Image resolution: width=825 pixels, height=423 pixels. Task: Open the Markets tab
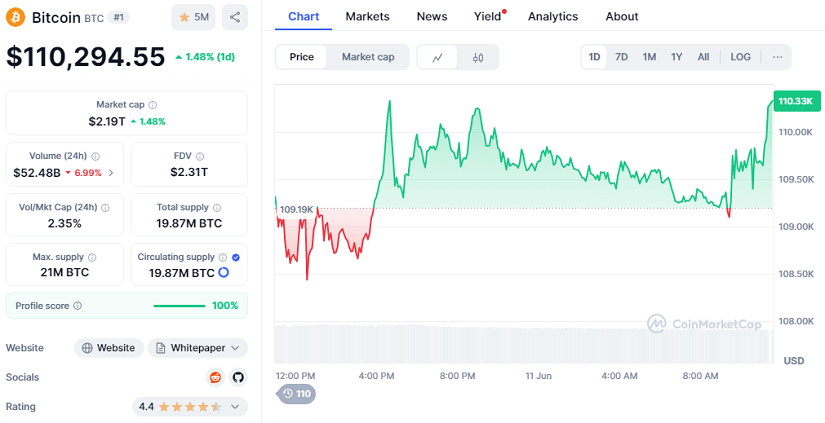coord(367,16)
